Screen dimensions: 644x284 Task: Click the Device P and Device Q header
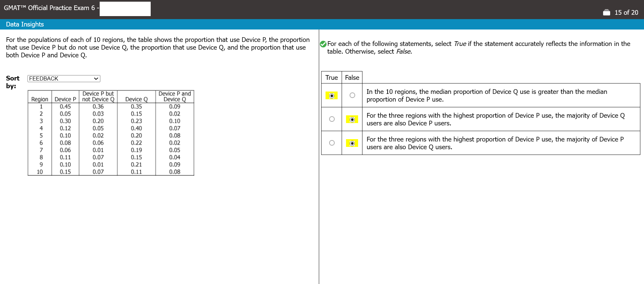(x=175, y=97)
